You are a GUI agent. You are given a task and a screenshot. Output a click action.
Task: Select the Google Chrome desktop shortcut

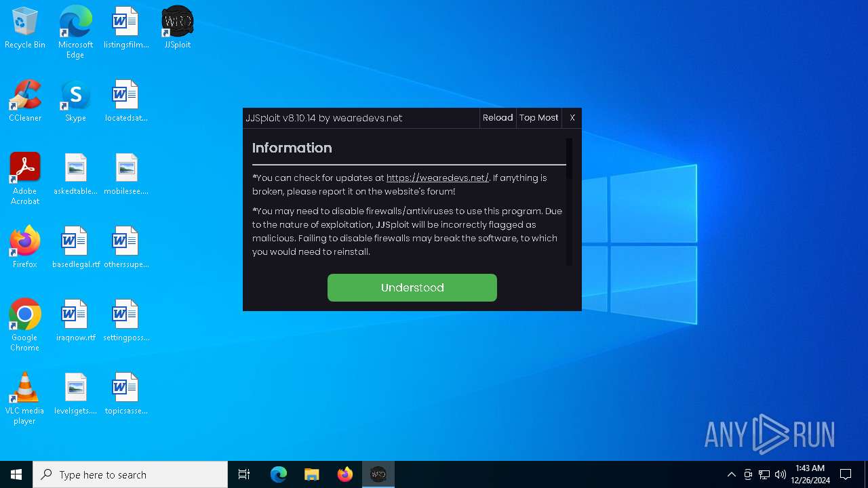[x=25, y=325]
